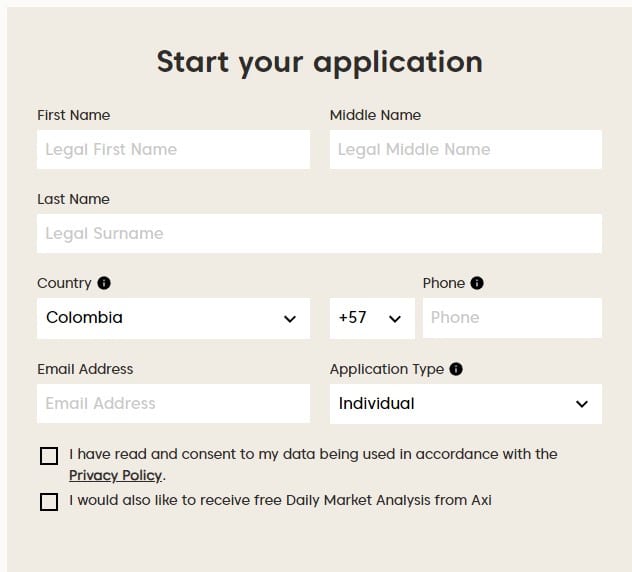
Task: Select the Legal Surname input field
Action: 319,233
